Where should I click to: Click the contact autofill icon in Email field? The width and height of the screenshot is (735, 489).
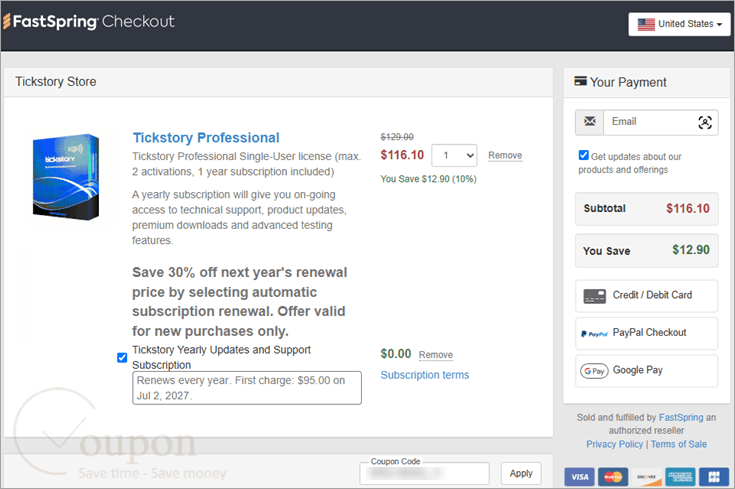click(x=705, y=122)
